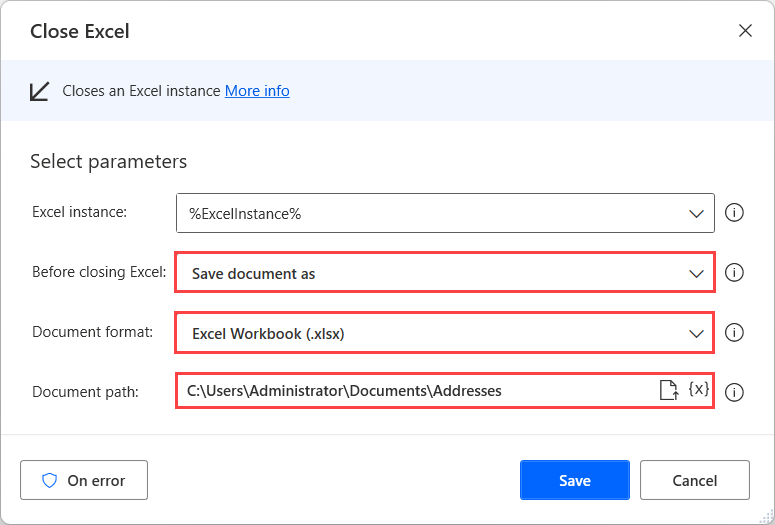Click the %ExcelInstance% value text
775x525 pixels.
point(245,214)
